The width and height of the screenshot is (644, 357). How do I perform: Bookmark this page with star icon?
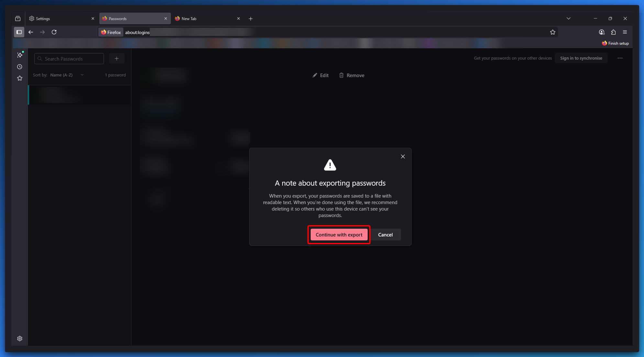(x=553, y=32)
